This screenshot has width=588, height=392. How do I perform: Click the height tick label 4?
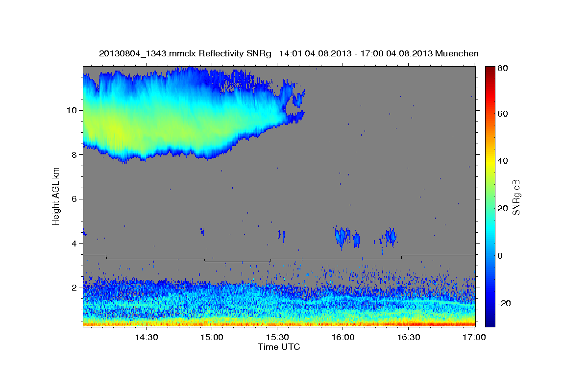tap(73, 244)
